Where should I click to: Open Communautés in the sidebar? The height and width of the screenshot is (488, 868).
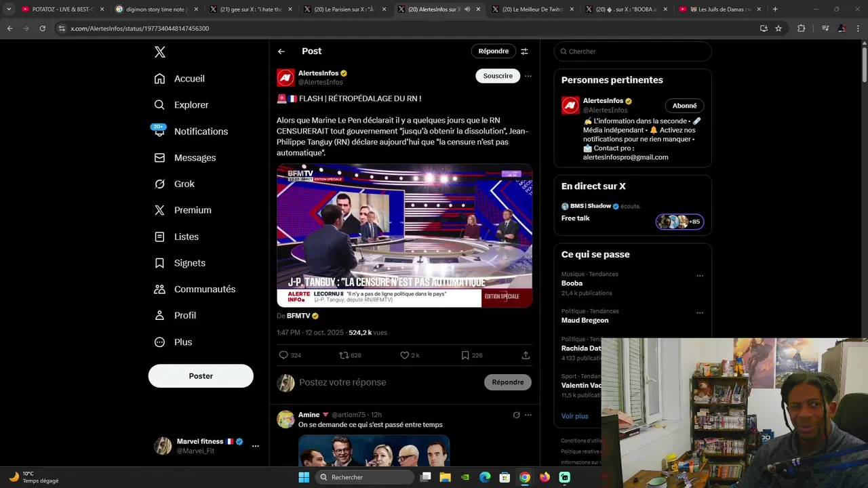195,289
